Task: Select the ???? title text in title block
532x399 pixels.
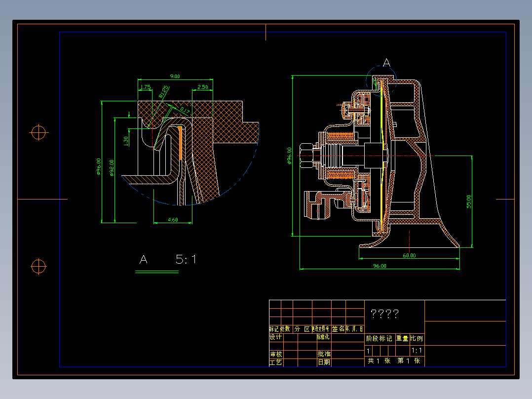Action: pyautogui.click(x=385, y=314)
